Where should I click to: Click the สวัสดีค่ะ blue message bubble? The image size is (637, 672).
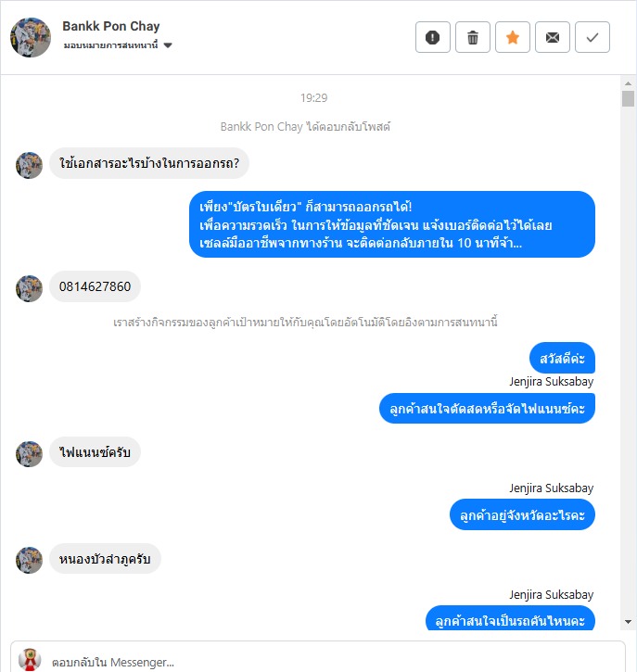(x=562, y=358)
